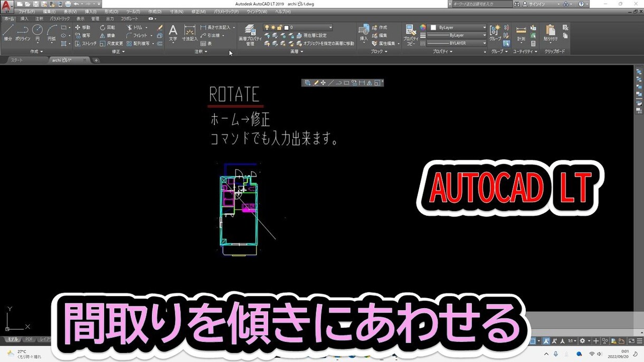Click Match Properties (プロパティコピー) icon
Screen dimensions: 644x362
point(410,35)
